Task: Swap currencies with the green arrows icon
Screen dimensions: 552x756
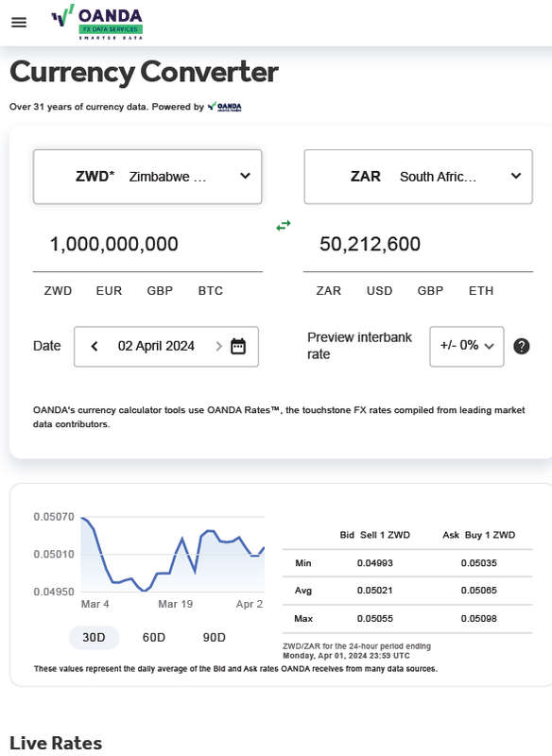Action: [284, 225]
